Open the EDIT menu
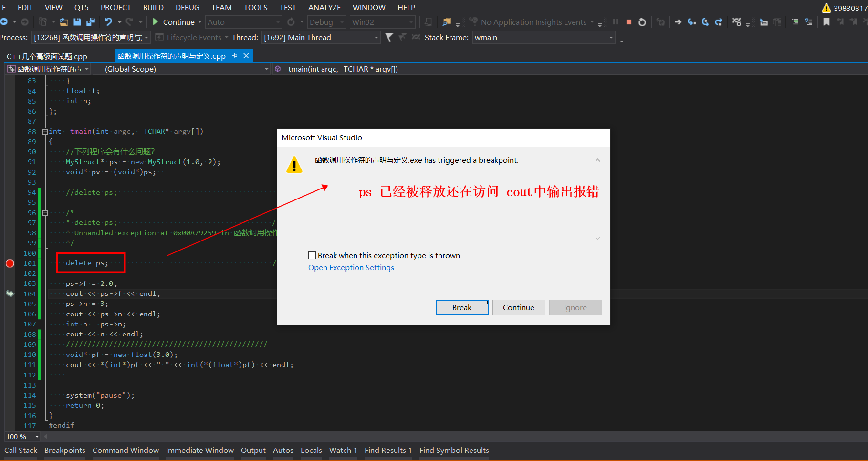Image resolution: width=868 pixels, height=461 pixels. pyautogui.click(x=25, y=7)
